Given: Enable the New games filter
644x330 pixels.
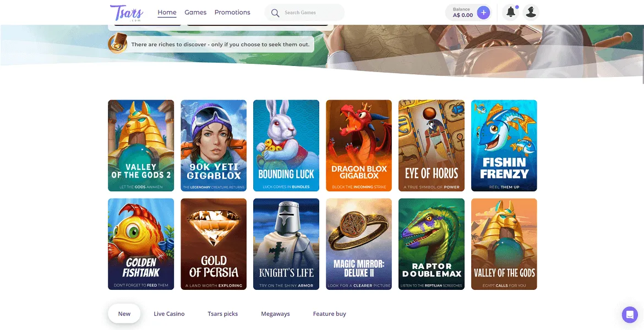Looking at the screenshot, I should pyautogui.click(x=124, y=313).
